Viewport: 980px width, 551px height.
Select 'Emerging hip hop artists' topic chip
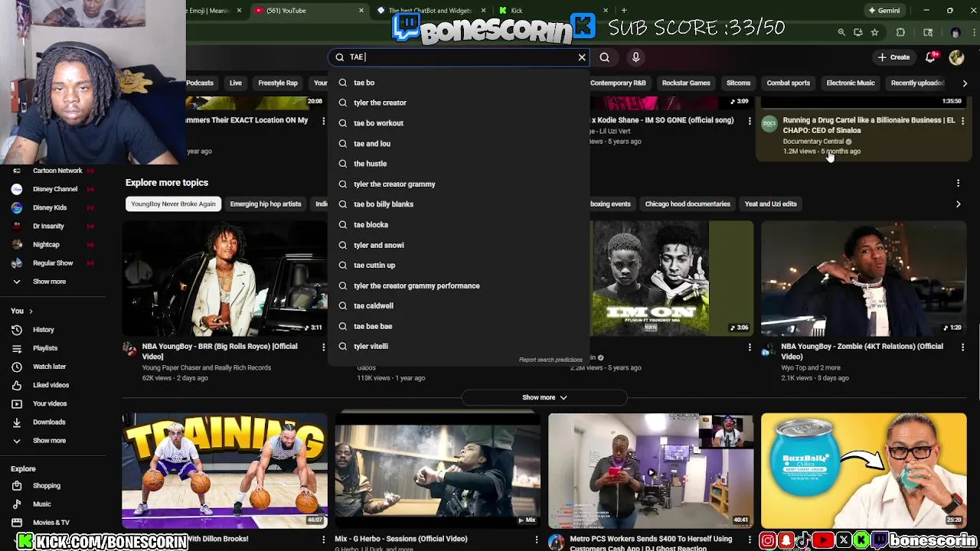[266, 204]
